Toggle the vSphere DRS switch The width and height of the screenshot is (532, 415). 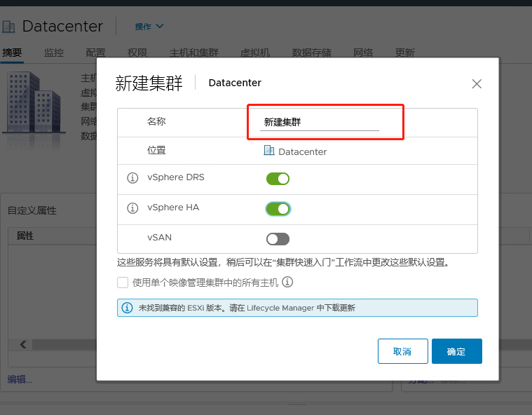278,179
